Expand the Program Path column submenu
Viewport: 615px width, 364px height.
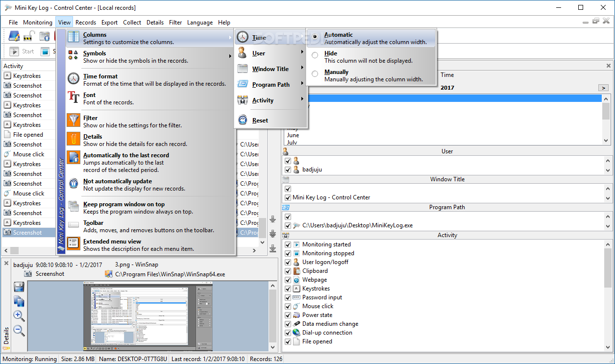tap(271, 84)
